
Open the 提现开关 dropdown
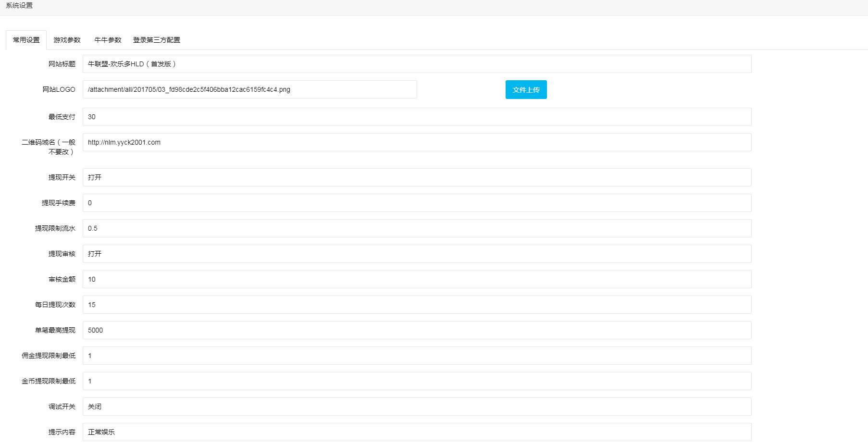pos(417,177)
